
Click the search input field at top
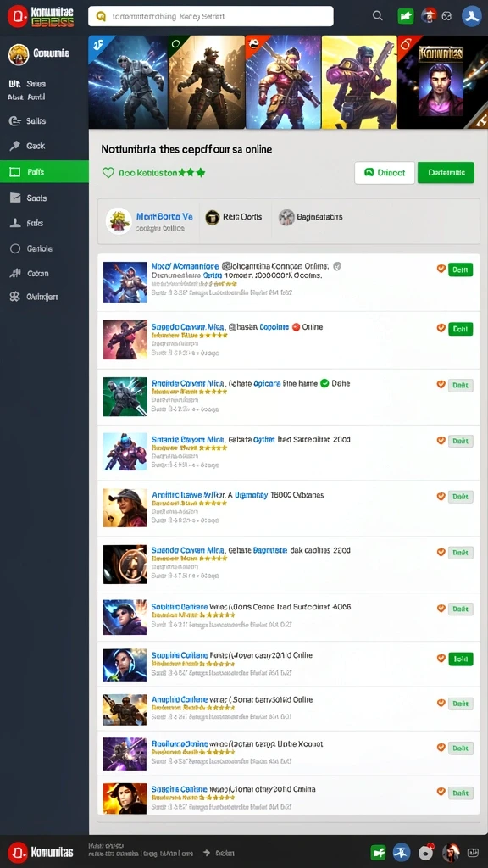click(211, 17)
